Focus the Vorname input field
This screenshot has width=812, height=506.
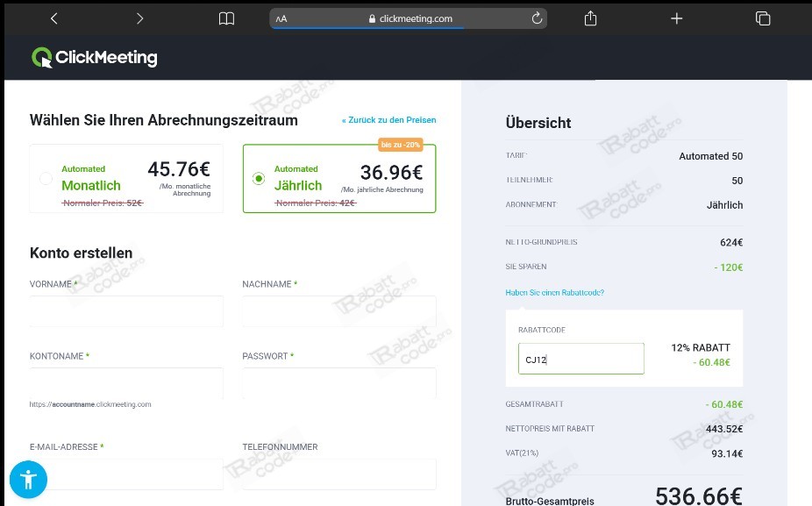(x=126, y=311)
